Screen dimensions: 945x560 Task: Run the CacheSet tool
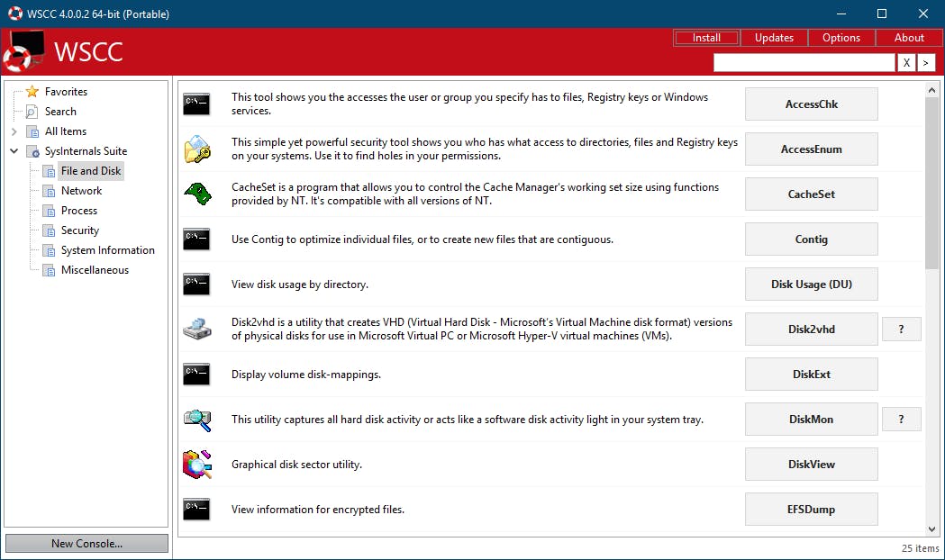click(811, 194)
